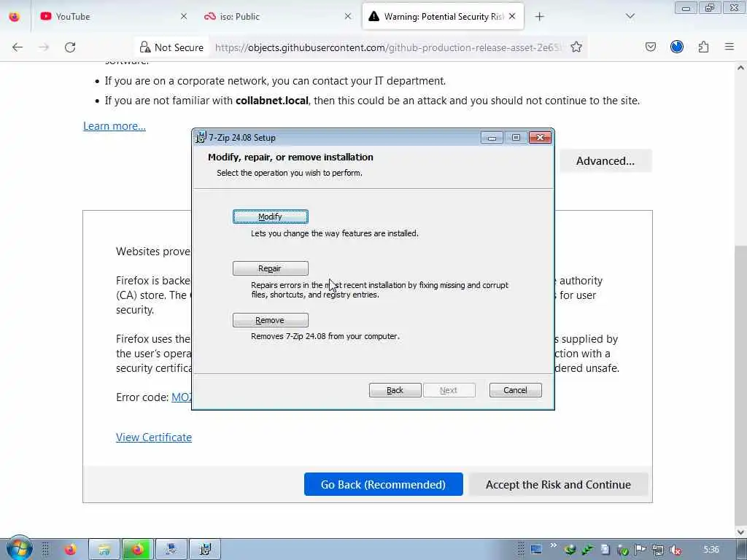Close the iso: Public tab
The image size is (747, 560).
tap(348, 17)
